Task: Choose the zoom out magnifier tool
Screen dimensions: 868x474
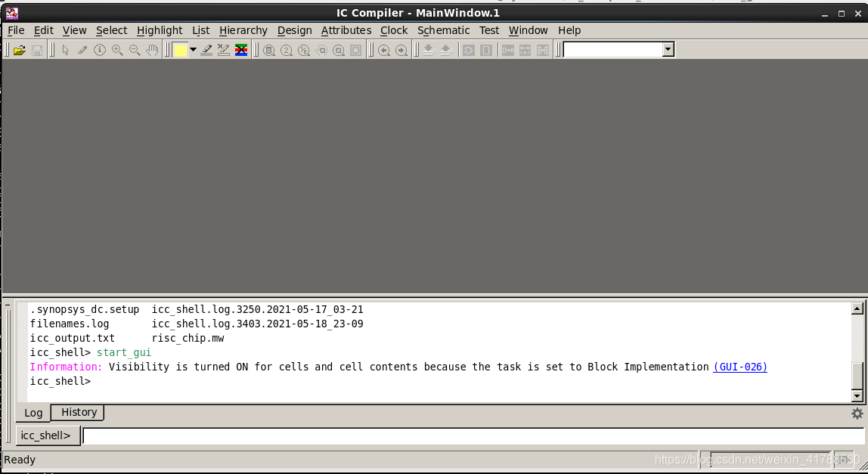Action: (x=135, y=51)
